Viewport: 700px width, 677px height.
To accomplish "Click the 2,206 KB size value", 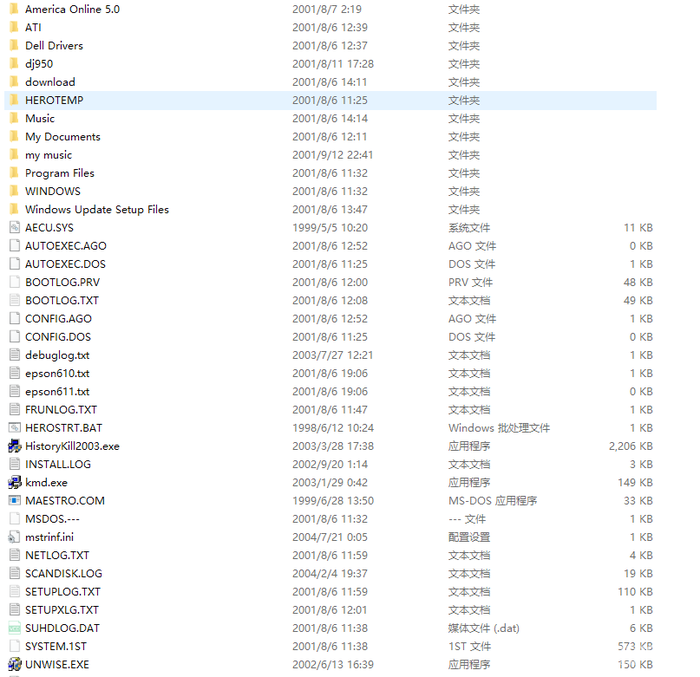I will click(631, 446).
